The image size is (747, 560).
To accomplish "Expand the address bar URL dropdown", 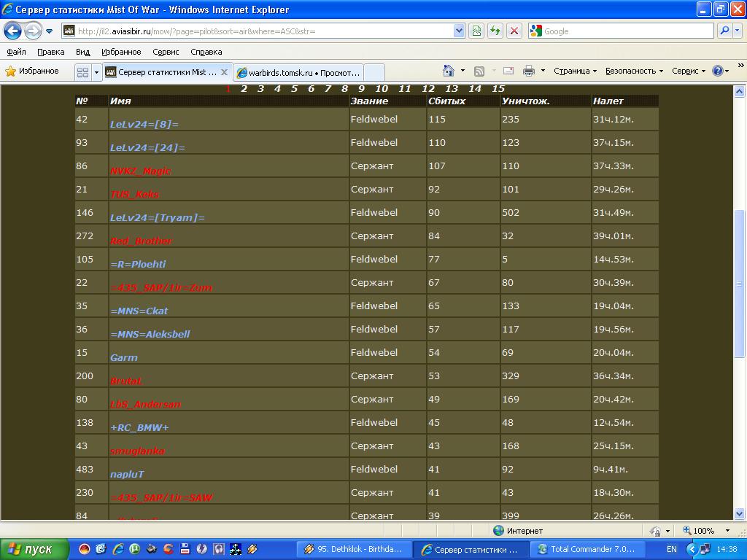I will [459, 31].
